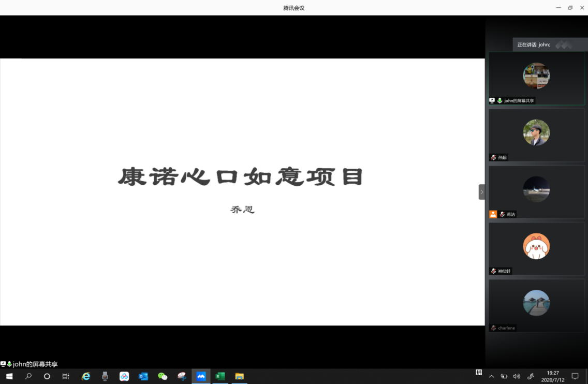This screenshot has width=588, height=384.
Task: Click the orange host icon on third participant
Action: [x=493, y=214]
